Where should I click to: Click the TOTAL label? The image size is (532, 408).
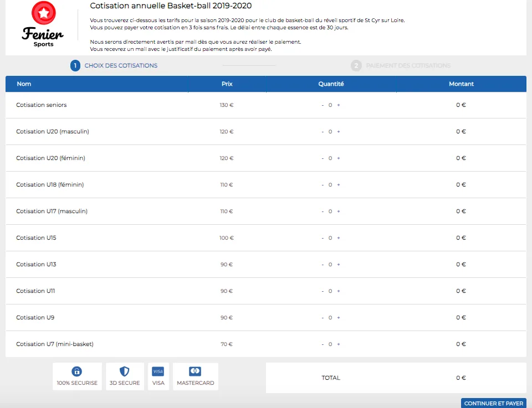click(331, 378)
